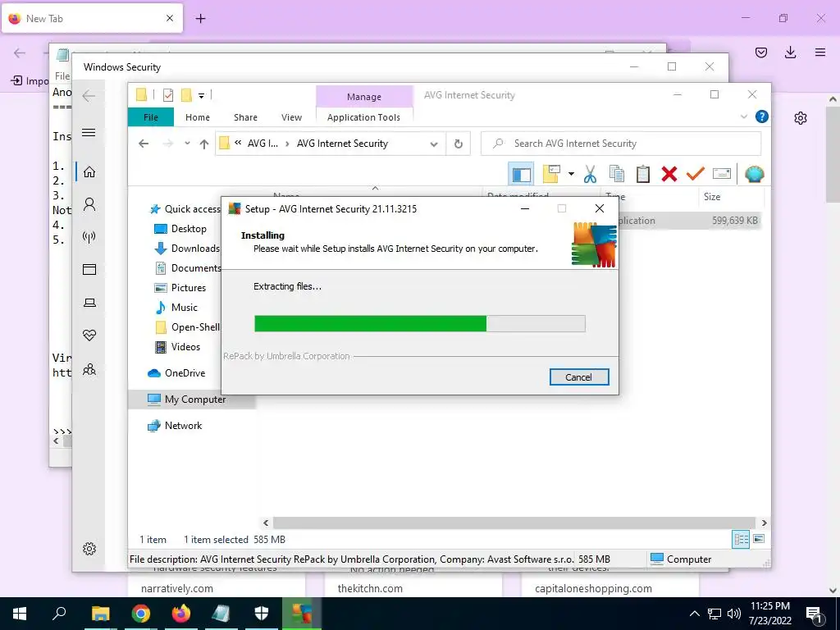Open Home in Windows Security sidebar
This screenshot has width=840, height=630.
pyautogui.click(x=89, y=172)
